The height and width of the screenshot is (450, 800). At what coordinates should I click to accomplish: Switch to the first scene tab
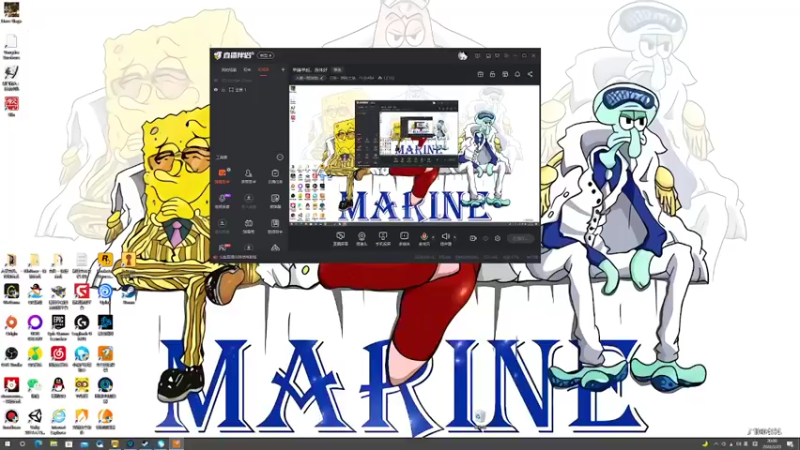click(x=229, y=69)
